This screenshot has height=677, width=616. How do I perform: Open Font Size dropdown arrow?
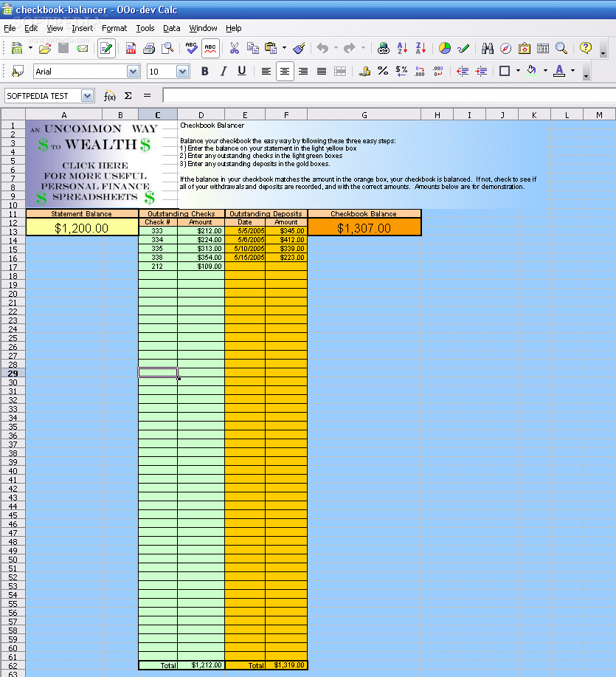pyautogui.click(x=183, y=72)
